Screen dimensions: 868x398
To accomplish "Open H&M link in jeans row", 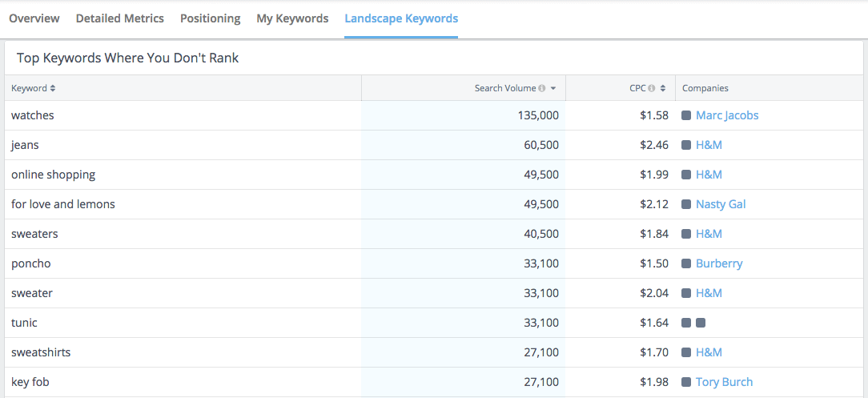I will pyautogui.click(x=709, y=145).
